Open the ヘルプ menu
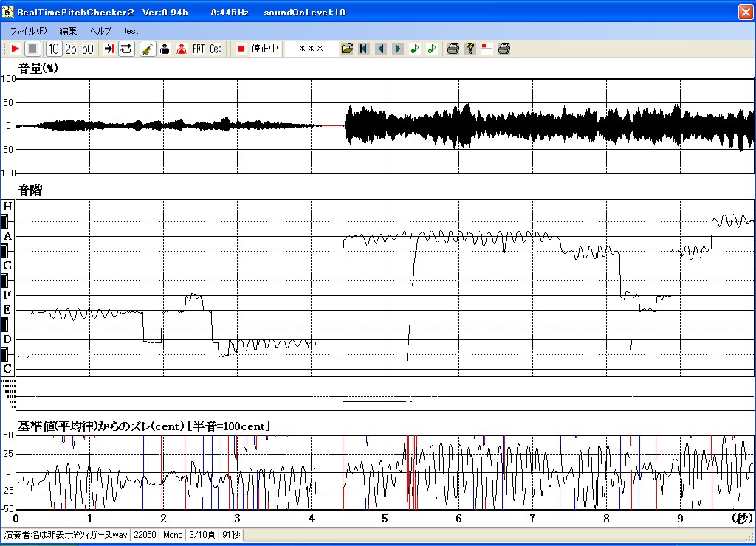This screenshot has height=546, width=756. 100,31
